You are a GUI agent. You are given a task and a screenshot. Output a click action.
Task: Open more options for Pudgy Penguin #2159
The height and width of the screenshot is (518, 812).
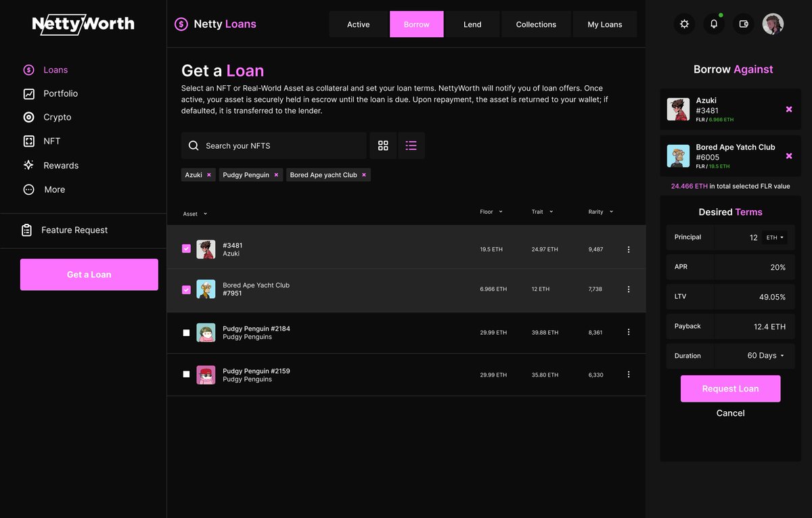(629, 375)
